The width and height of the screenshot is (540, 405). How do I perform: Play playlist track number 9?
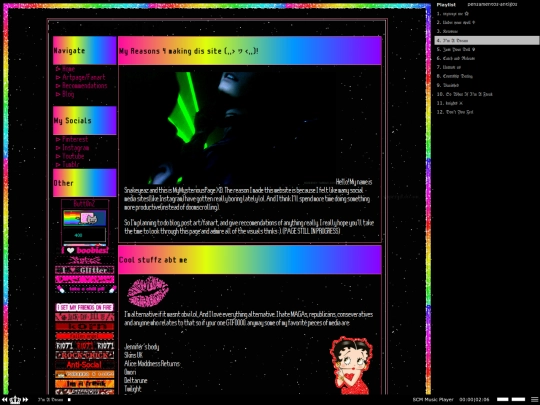(x=487, y=85)
